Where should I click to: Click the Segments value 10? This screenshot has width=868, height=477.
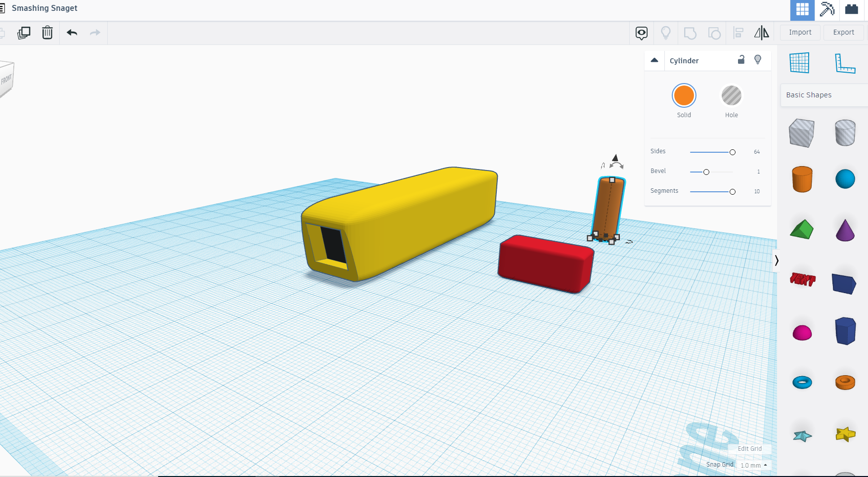coord(757,192)
